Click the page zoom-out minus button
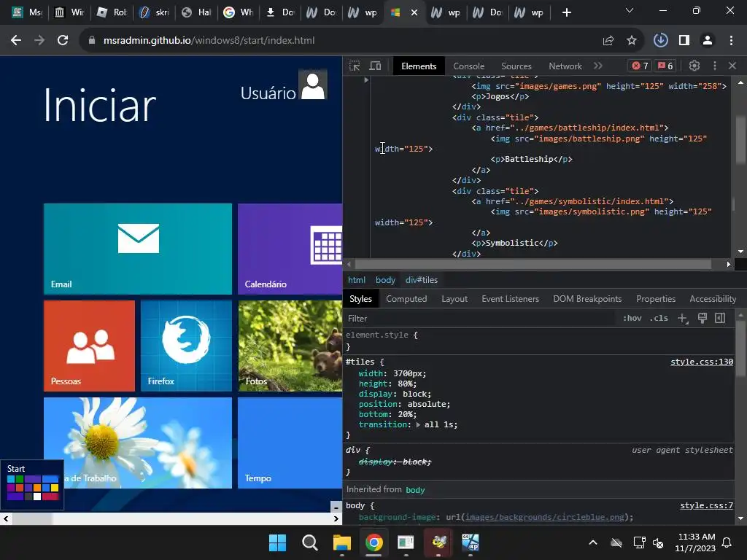The width and height of the screenshot is (747, 560). click(336, 507)
